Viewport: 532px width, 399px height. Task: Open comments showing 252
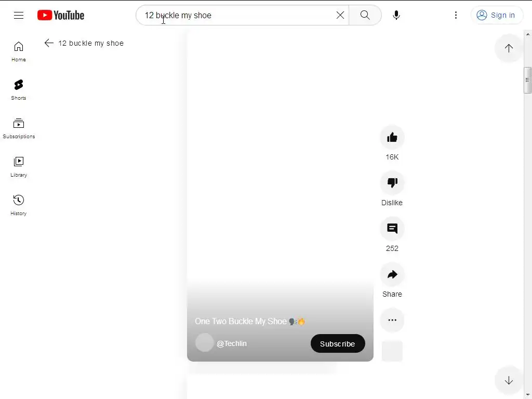pyautogui.click(x=392, y=229)
